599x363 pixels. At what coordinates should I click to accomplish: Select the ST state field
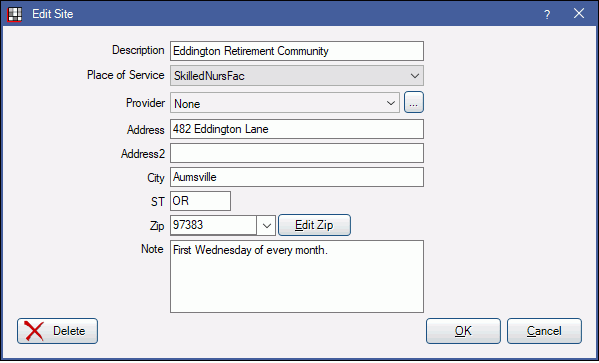200,201
